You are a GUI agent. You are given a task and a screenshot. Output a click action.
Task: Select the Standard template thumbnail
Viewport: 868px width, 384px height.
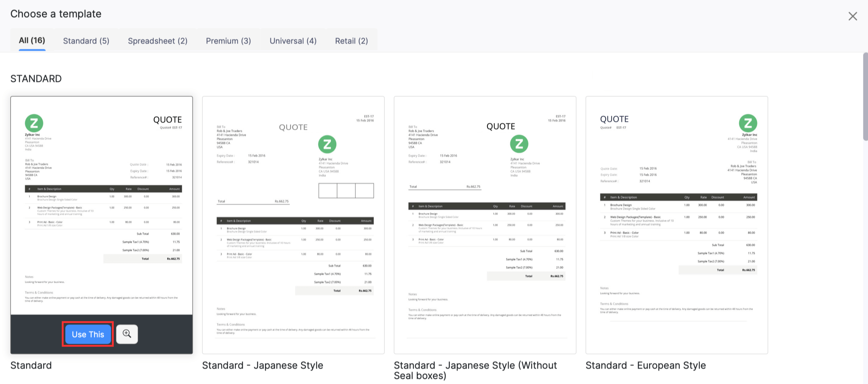(x=101, y=206)
